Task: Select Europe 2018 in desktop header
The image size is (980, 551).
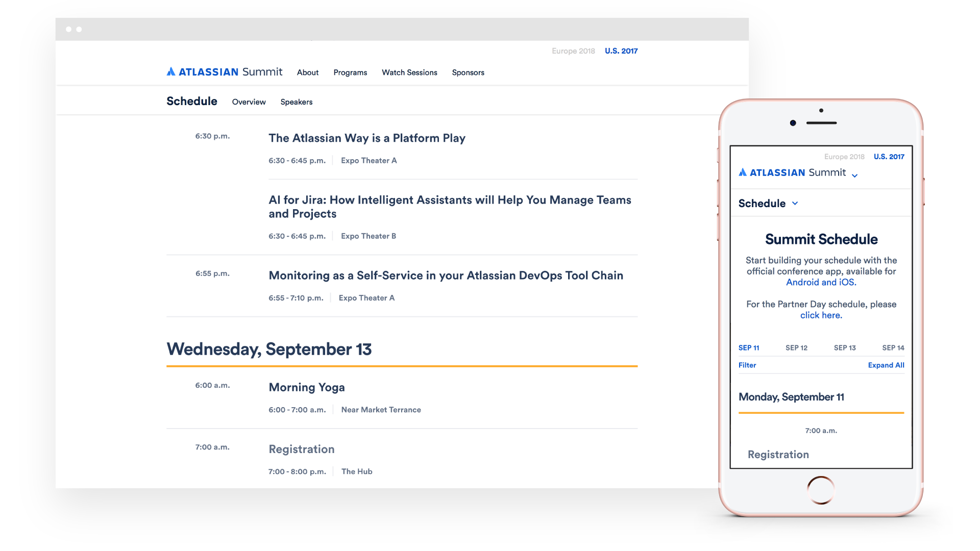Action: click(x=573, y=51)
